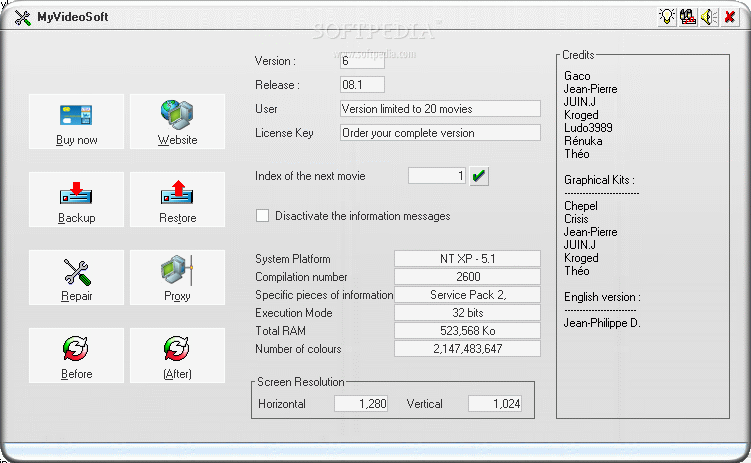Open the Website globe button
The image size is (751, 463).
pos(177,121)
